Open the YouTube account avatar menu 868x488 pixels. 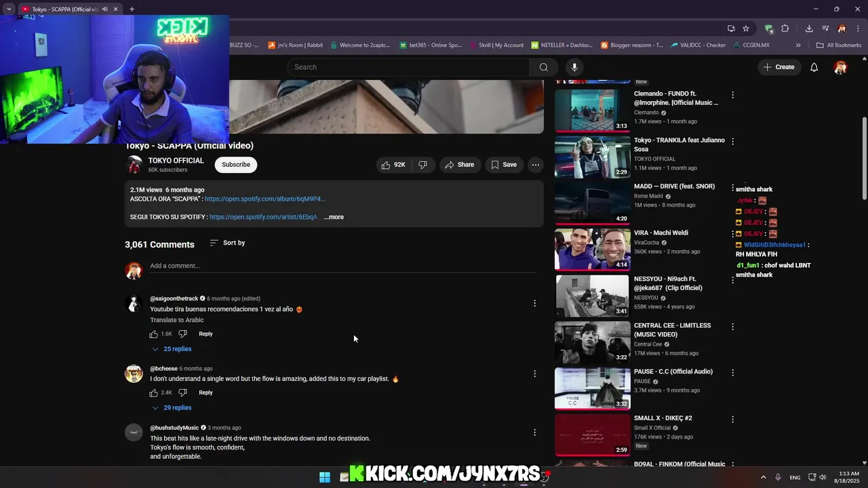840,67
